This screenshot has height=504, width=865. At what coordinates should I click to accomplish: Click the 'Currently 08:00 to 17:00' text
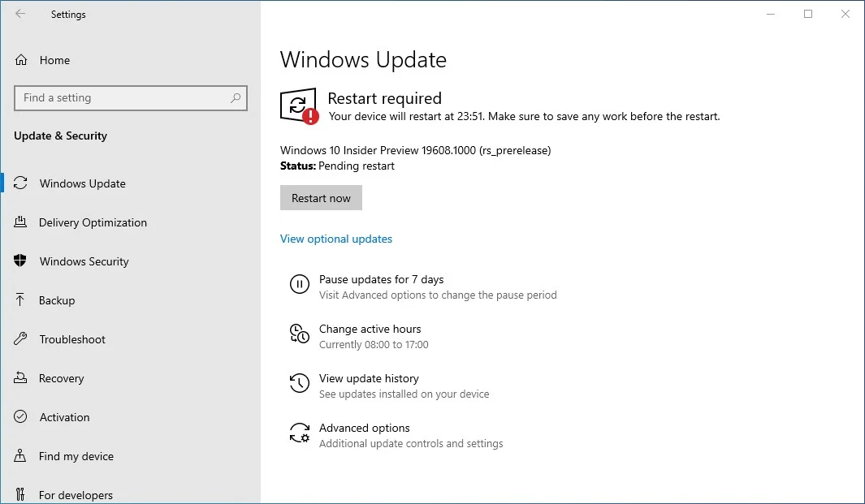tap(374, 345)
